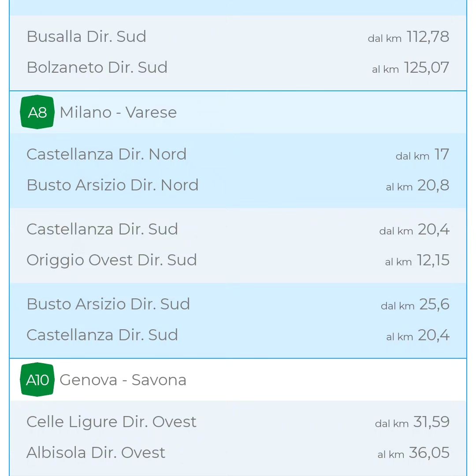Select the Busalla Dir. Sud entry
476x476 pixels.
tap(86, 37)
